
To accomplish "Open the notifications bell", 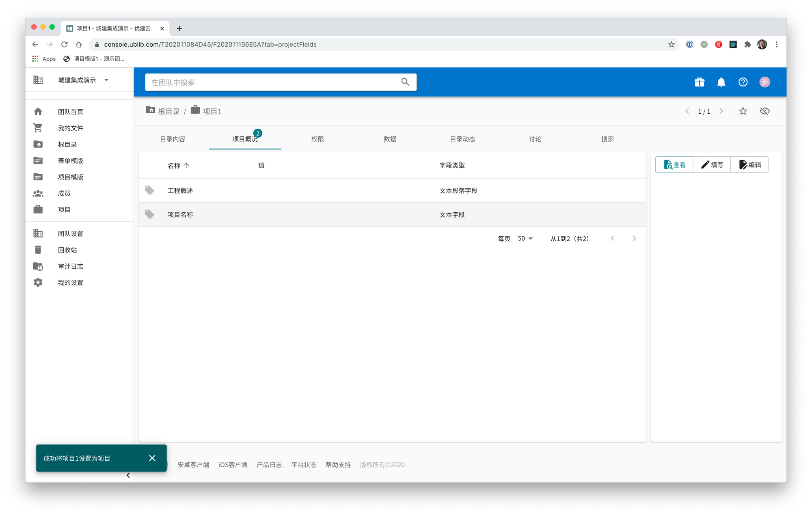I will pos(721,82).
